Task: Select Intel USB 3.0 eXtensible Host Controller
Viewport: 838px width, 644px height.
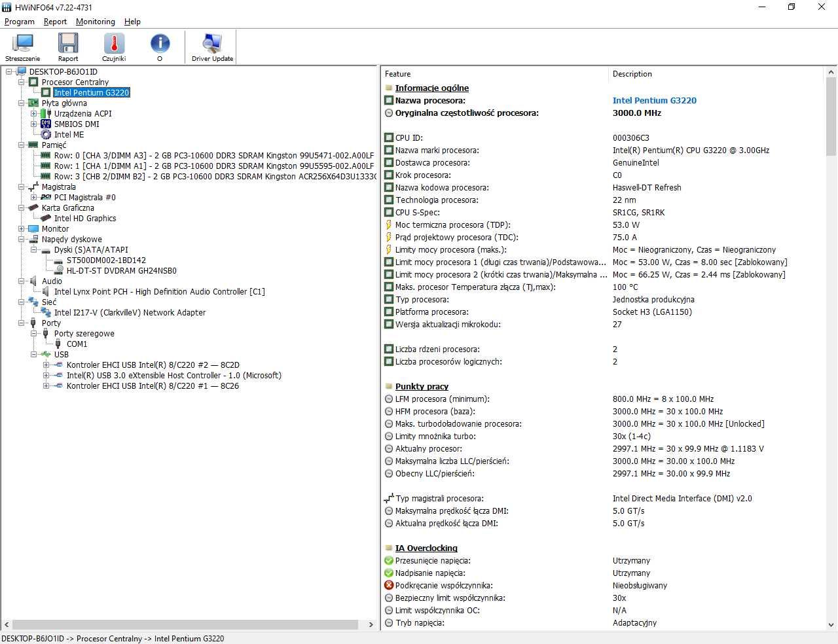Action: pyautogui.click(x=174, y=375)
